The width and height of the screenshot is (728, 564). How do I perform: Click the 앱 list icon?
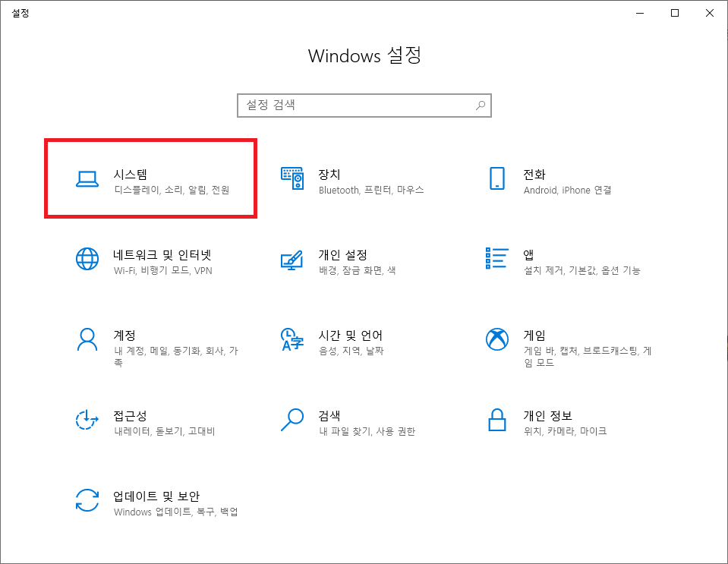tap(496, 258)
